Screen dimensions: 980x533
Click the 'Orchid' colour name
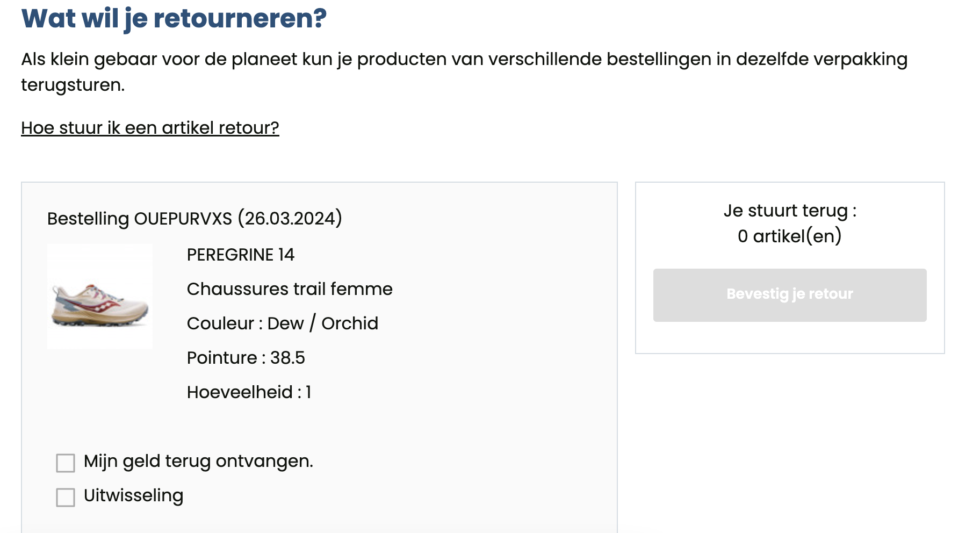(x=350, y=323)
